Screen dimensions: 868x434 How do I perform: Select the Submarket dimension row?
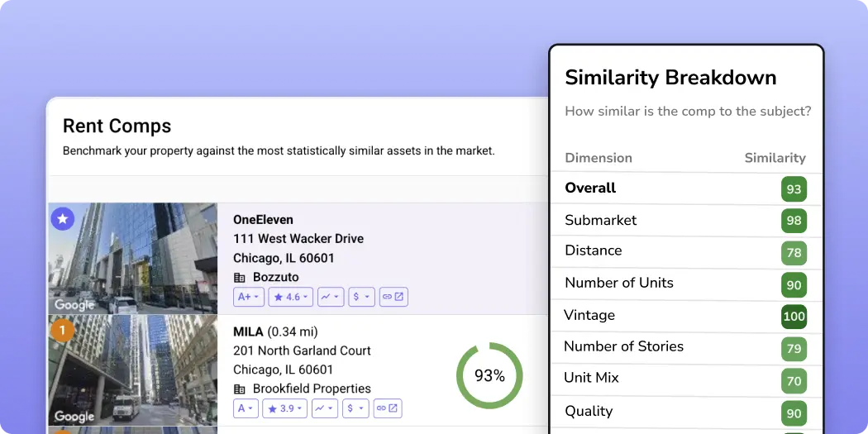(686, 221)
